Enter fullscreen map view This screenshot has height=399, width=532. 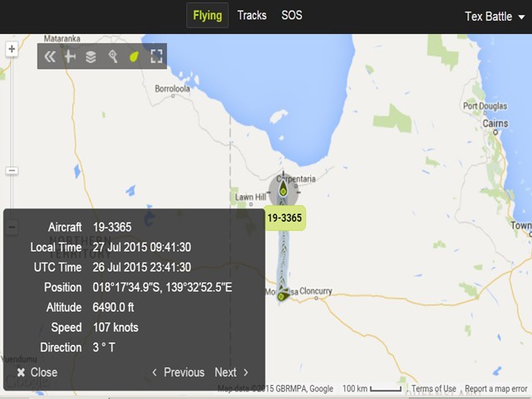[155, 57]
